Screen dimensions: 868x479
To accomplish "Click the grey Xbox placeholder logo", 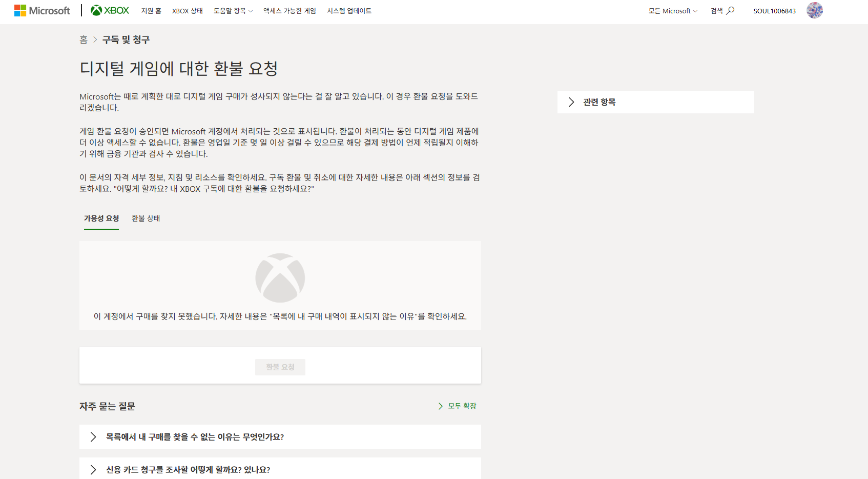I will tap(280, 278).
